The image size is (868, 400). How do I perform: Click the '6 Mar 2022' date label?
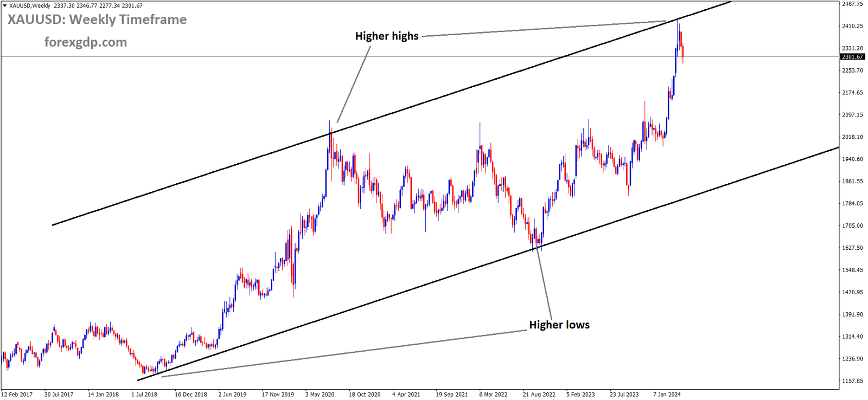tap(493, 395)
